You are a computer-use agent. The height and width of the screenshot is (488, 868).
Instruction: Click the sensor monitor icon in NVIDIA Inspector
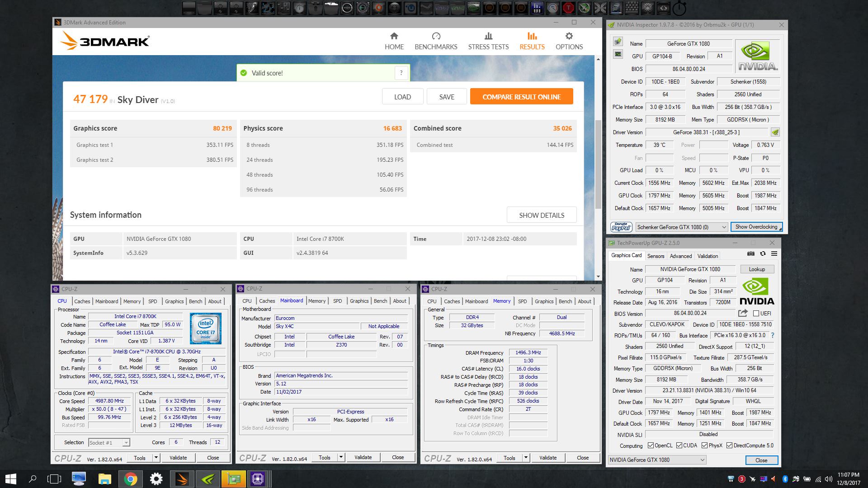pos(618,54)
